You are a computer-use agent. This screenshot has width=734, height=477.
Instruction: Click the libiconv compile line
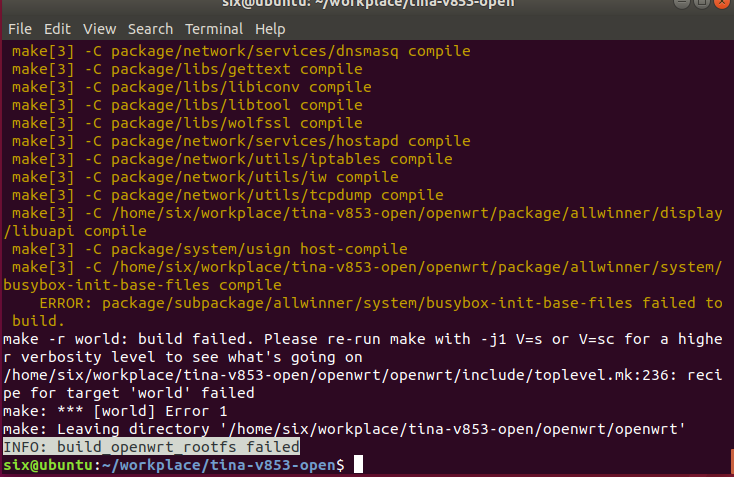tap(191, 87)
